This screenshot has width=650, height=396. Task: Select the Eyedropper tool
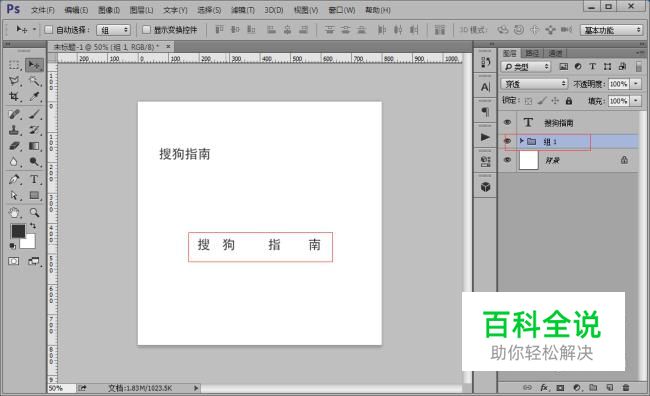[x=34, y=97]
